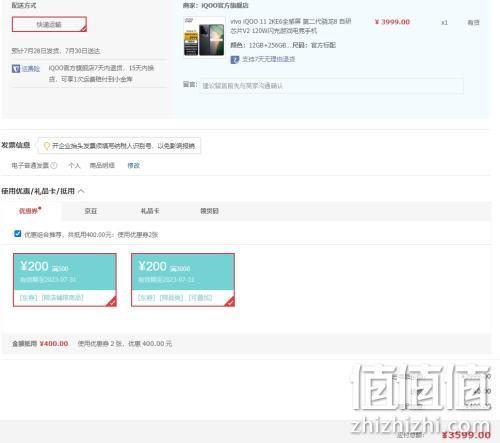Open the vivo iQOO 11 product title
This screenshot has width=500, height=443.
(x=290, y=26)
